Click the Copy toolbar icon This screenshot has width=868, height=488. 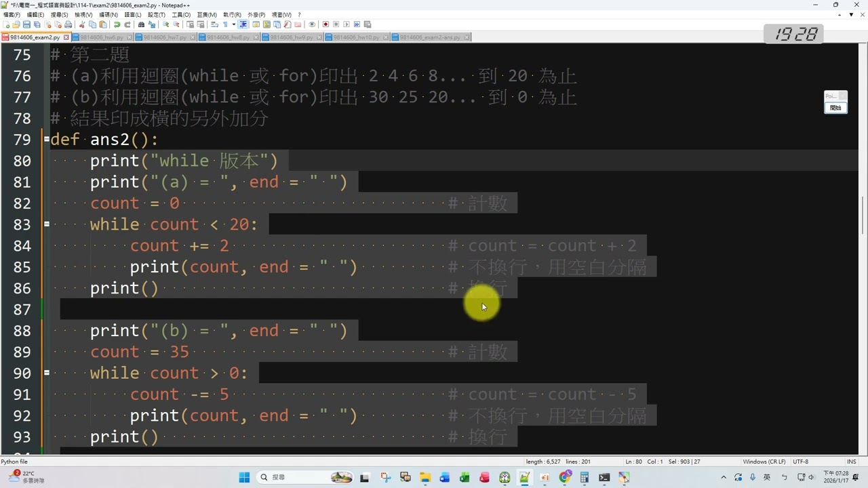(92, 24)
